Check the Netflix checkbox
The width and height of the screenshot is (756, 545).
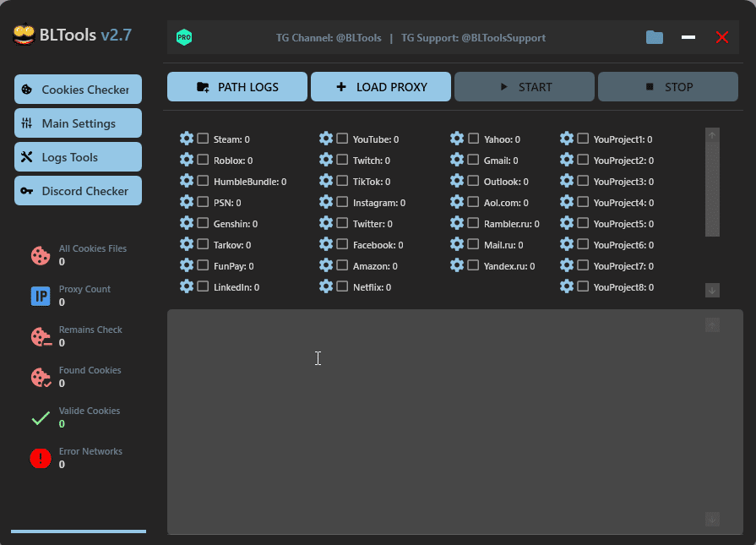342,286
